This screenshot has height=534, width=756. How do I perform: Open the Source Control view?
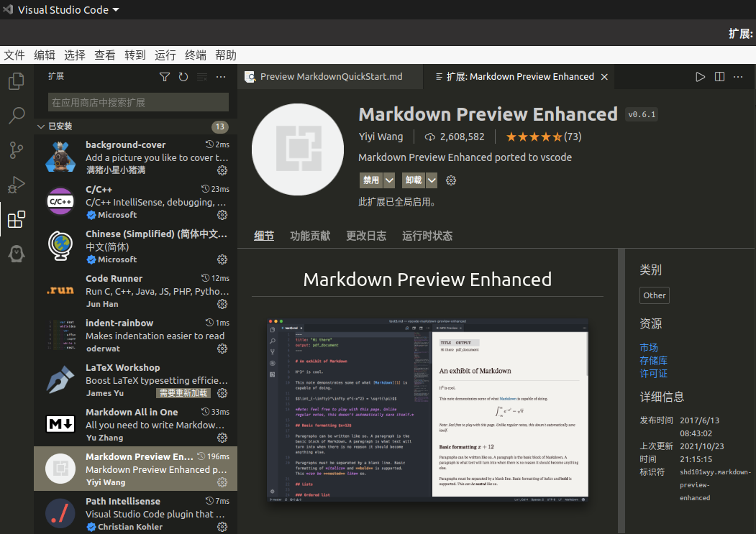17,150
